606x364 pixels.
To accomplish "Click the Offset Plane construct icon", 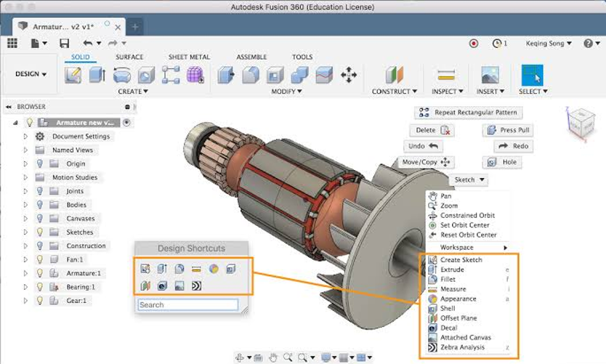I will tap(395, 75).
